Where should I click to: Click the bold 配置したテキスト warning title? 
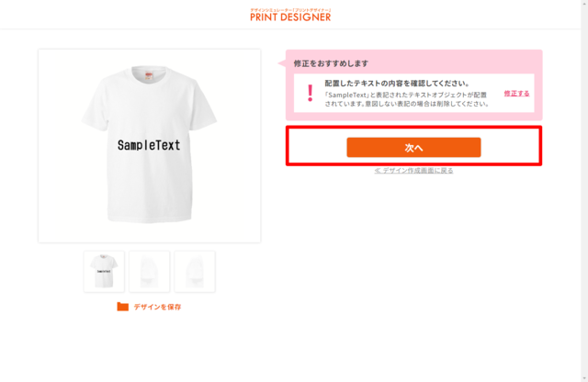397,84
